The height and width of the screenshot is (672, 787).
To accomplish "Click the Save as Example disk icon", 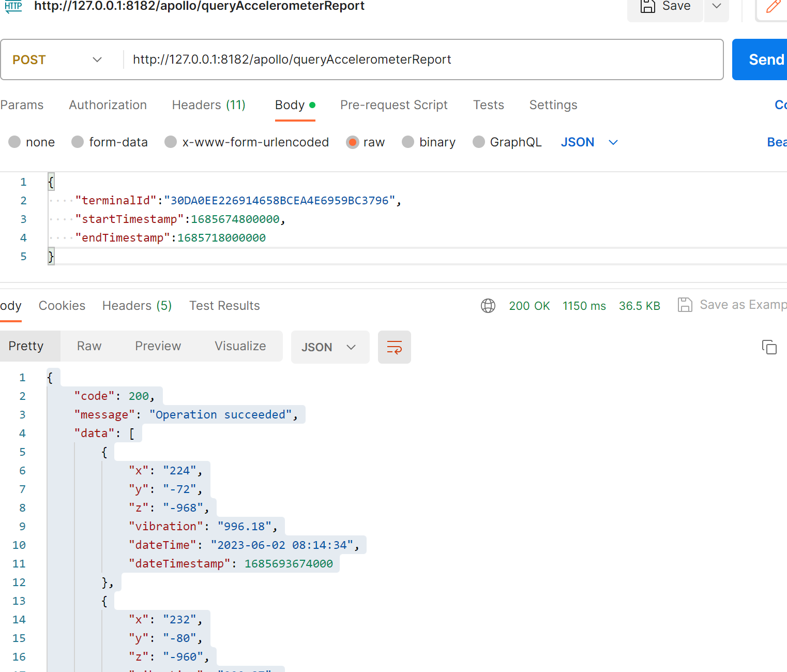I will click(x=685, y=305).
